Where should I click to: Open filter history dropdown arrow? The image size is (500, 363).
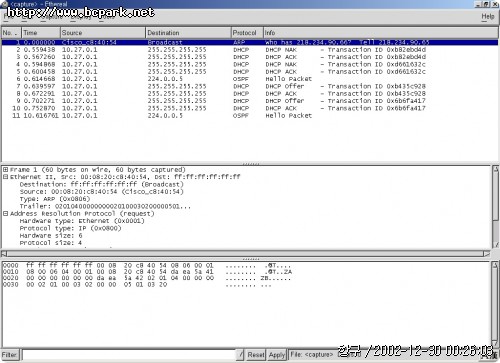point(240,355)
